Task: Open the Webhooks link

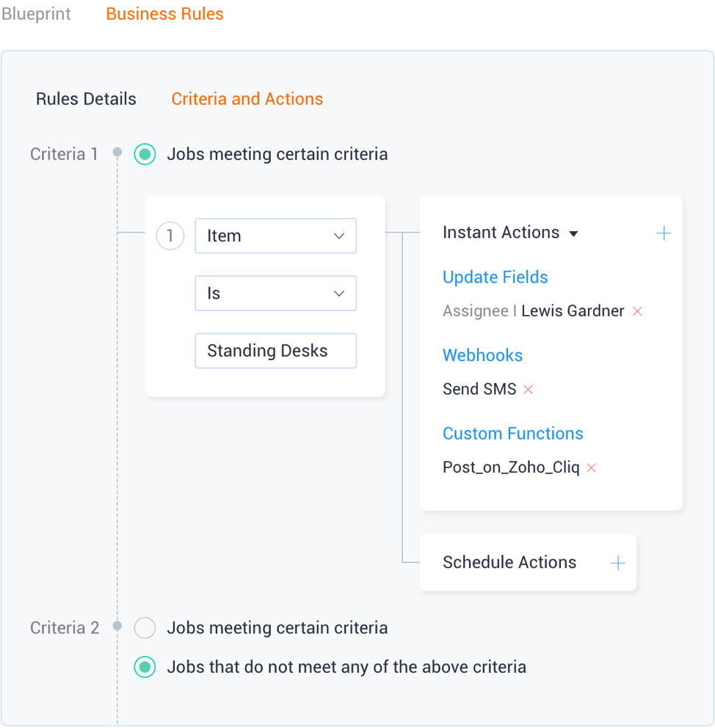Action: 482,355
